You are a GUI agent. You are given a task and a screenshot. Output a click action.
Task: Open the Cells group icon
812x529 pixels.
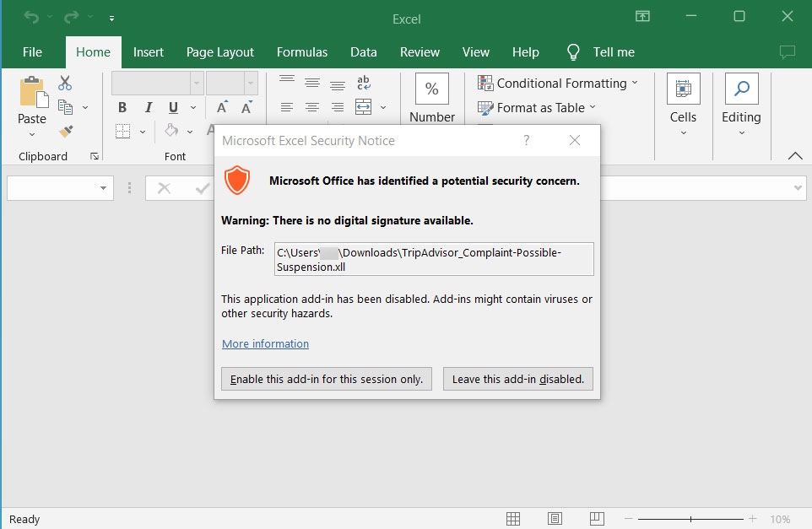point(683,89)
